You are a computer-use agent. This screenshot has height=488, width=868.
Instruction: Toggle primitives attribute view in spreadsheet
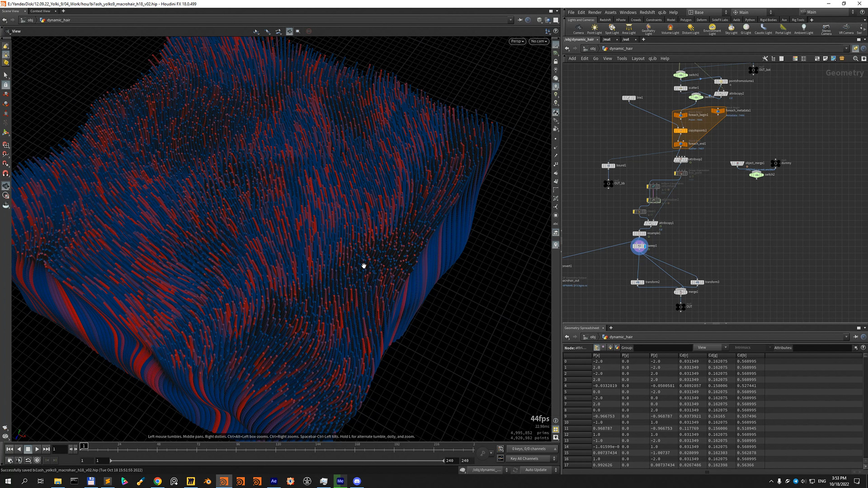click(610, 347)
